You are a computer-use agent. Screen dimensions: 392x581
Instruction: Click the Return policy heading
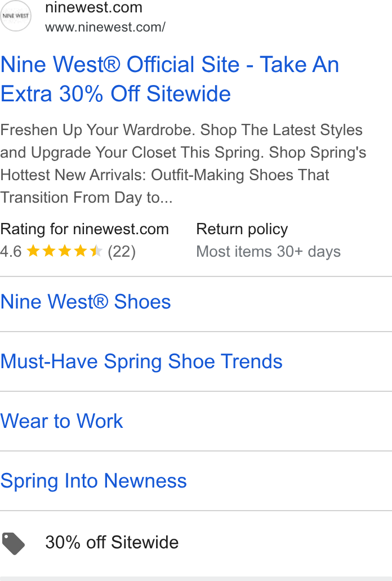coord(242,229)
